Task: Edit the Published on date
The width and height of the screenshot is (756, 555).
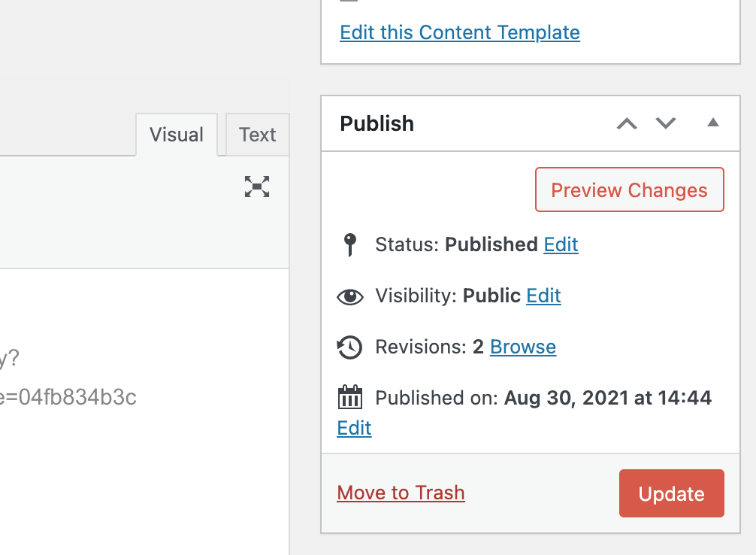Action: point(355,428)
